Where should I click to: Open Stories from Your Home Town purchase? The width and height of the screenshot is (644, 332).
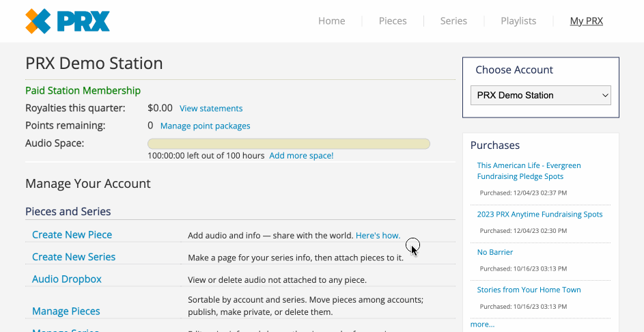click(529, 290)
